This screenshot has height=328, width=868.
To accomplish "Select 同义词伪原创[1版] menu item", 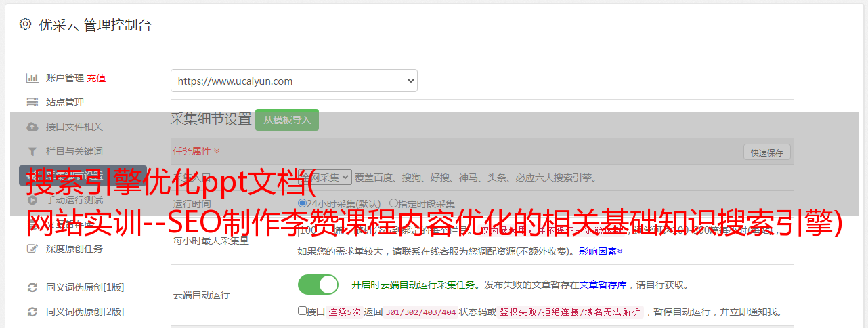I will coord(85,287).
